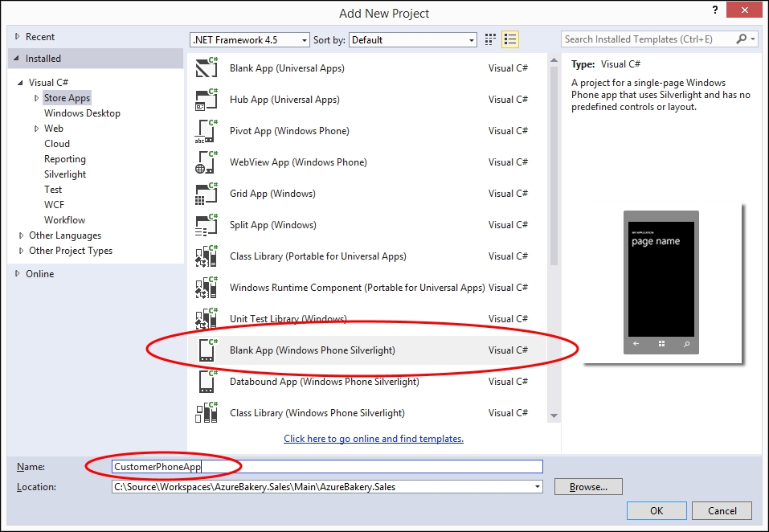Click the OK button
Screen dimensions: 769x532
tap(657, 510)
